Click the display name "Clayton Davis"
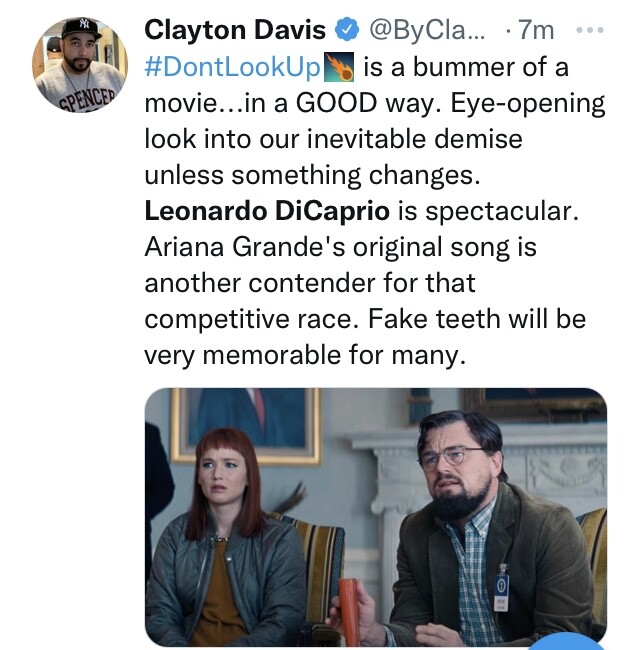 (235, 30)
